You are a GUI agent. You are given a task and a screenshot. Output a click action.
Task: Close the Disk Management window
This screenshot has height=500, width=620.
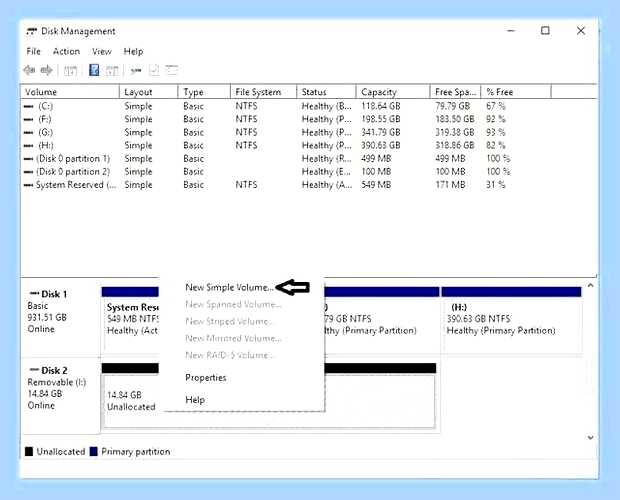(x=580, y=30)
